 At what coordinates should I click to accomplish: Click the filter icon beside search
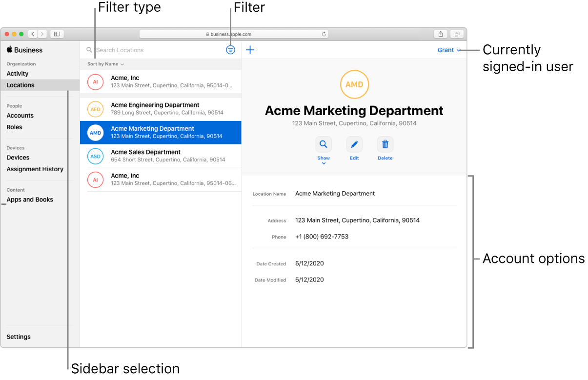pos(231,50)
